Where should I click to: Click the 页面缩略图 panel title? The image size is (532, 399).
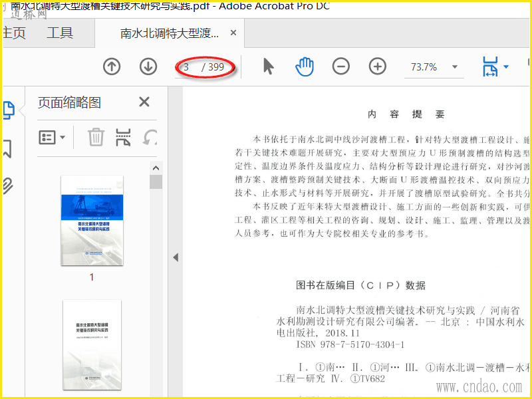(x=69, y=102)
